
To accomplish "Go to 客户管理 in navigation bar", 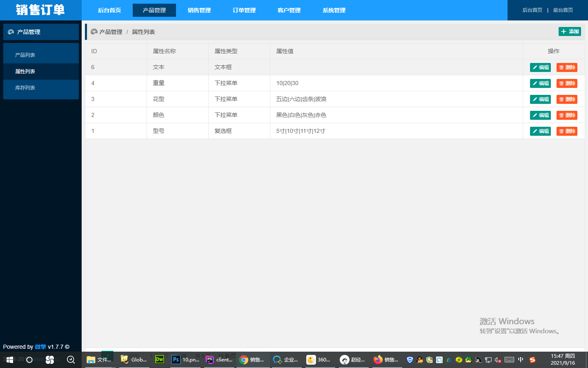I will tap(289, 10).
